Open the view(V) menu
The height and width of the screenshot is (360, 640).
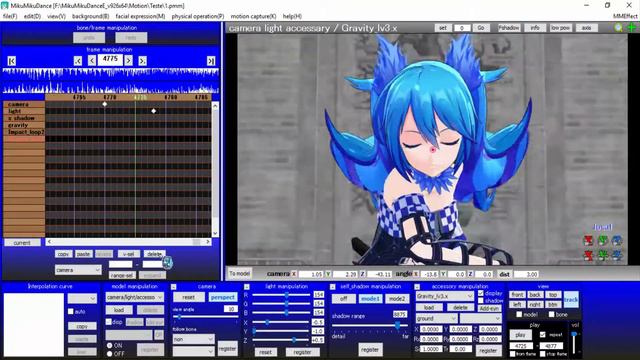click(56, 16)
